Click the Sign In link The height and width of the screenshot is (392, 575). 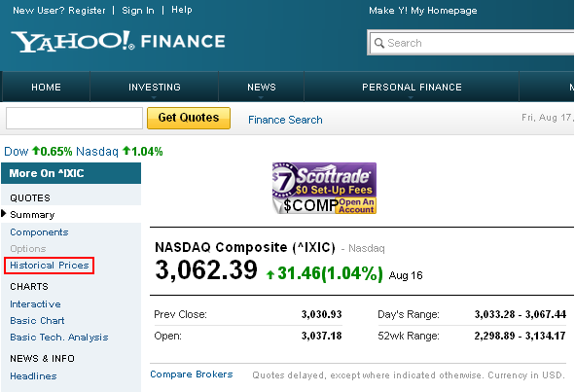point(138,11)
